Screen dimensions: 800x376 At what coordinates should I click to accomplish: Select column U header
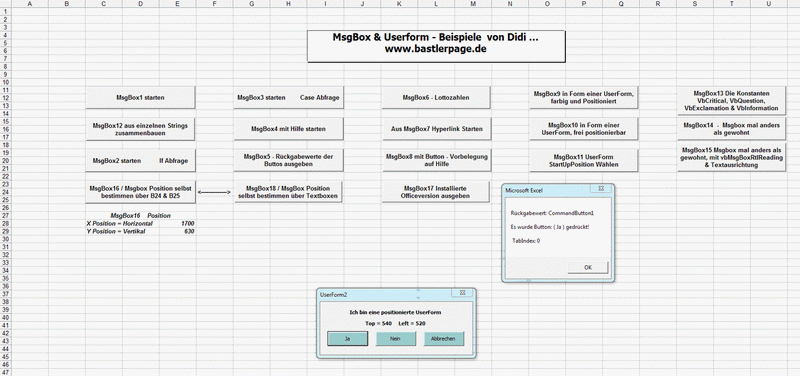coord(768,4)
